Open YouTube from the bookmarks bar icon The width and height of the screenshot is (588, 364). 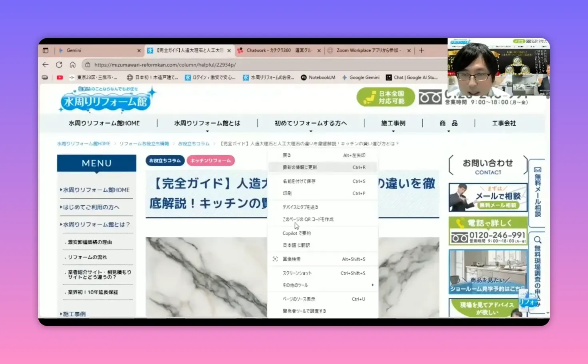click(x=60, y=77)
